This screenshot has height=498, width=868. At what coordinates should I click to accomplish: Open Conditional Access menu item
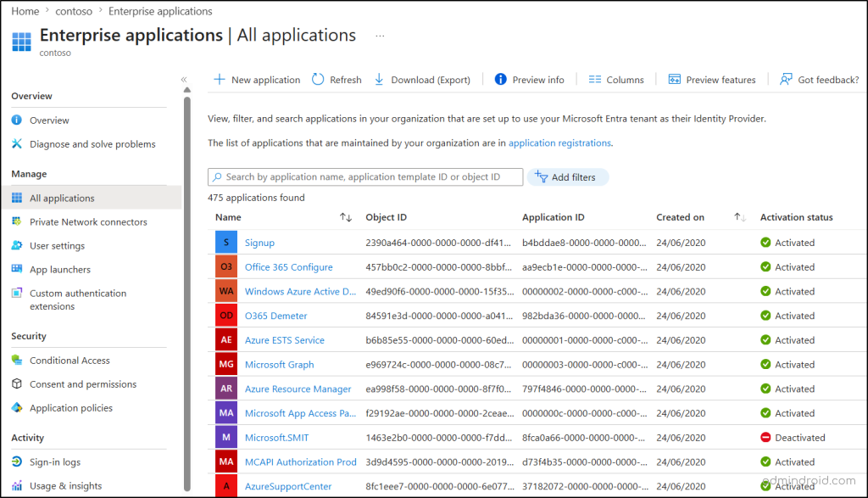click(x=70, y=360)
